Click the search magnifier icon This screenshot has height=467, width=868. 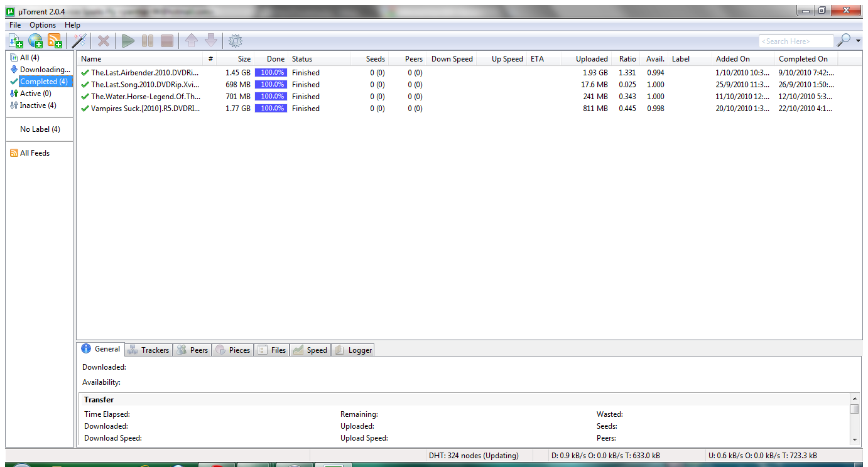(x=844, y=40)
